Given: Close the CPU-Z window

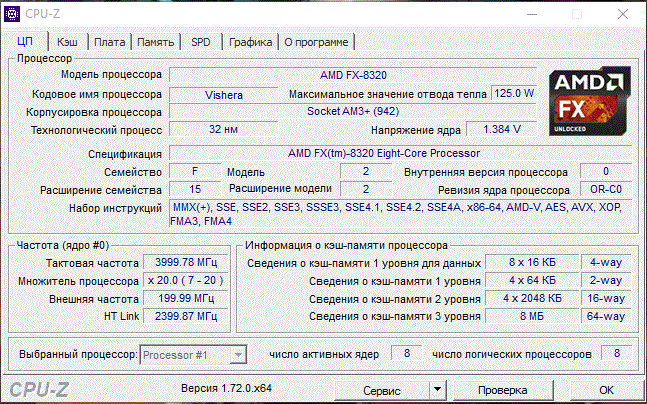Looking at the screenshot, I should tap(622, 13).
